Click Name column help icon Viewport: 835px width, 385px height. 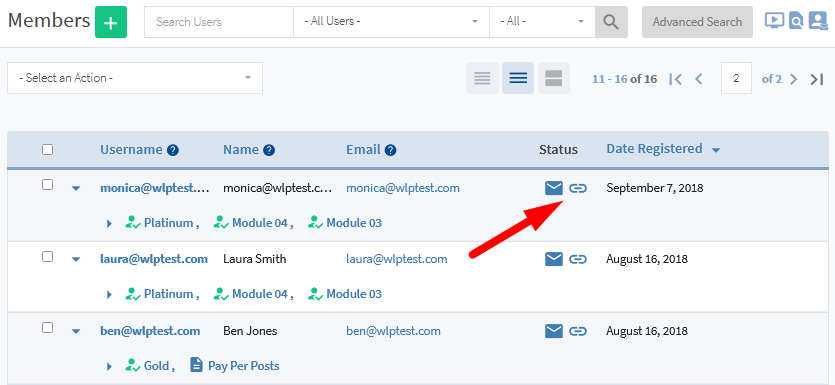click(x=269, y=150)
